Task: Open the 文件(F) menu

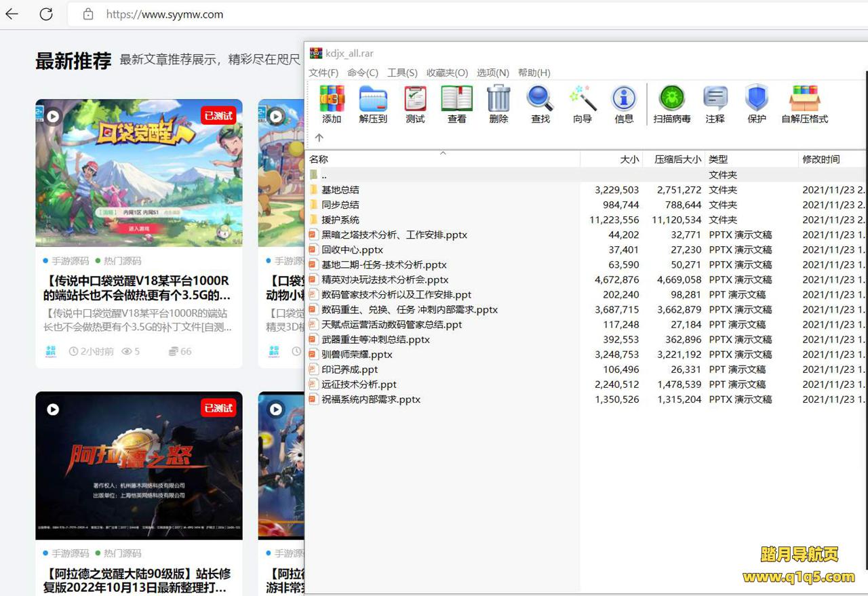Action: click(x=323, y=73)
